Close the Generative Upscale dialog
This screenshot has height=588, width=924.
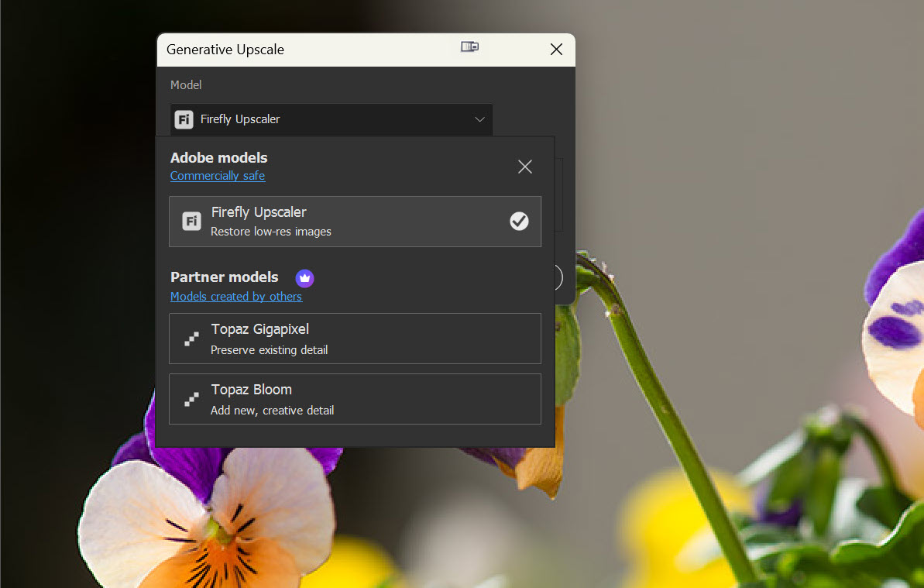556,50
